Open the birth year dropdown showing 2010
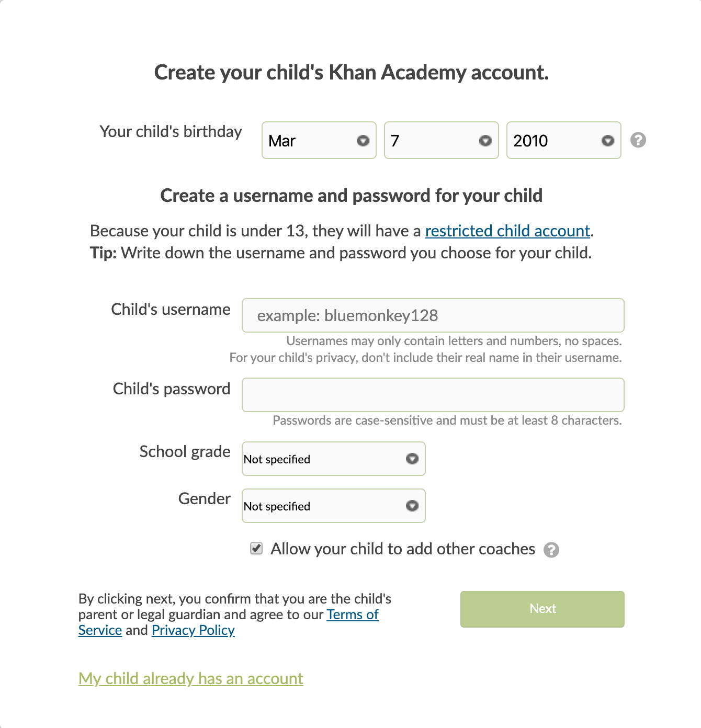Viewport: 701px width, 728px height. [564, 140]
